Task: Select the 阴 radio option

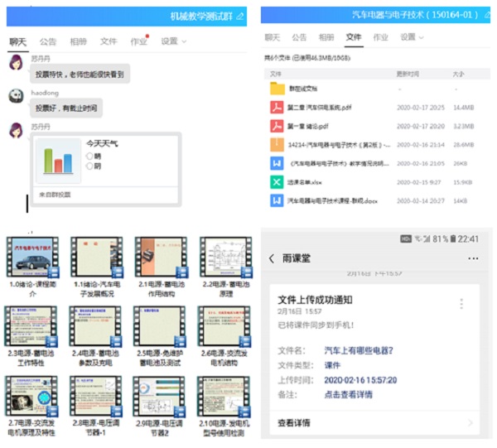Action: pyautogui.click(x=89, y=166)
